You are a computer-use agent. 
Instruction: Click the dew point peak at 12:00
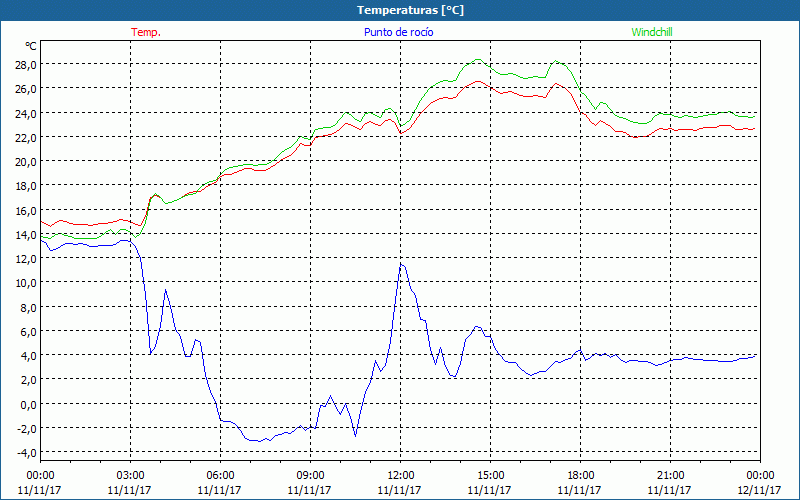[402, 264]
